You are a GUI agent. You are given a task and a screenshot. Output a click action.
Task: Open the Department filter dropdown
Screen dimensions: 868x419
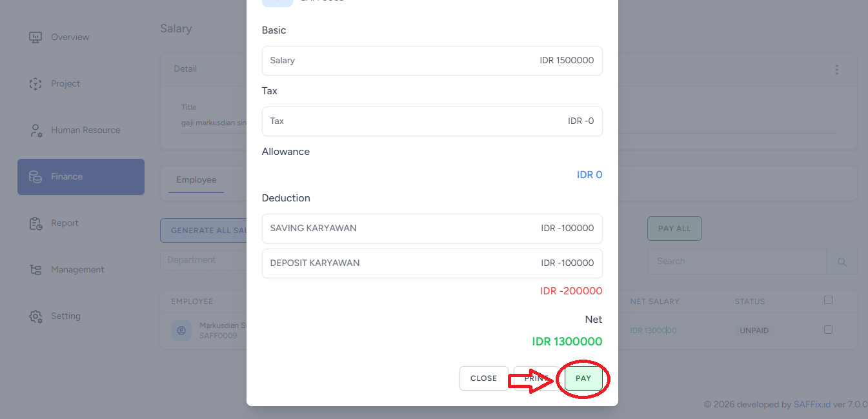203,260
